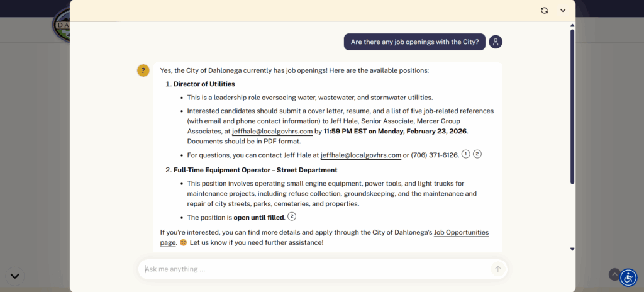Open jeffhale@localgovhrs.com link in questions bullet

pyautogui.click(x=360, y=155)
